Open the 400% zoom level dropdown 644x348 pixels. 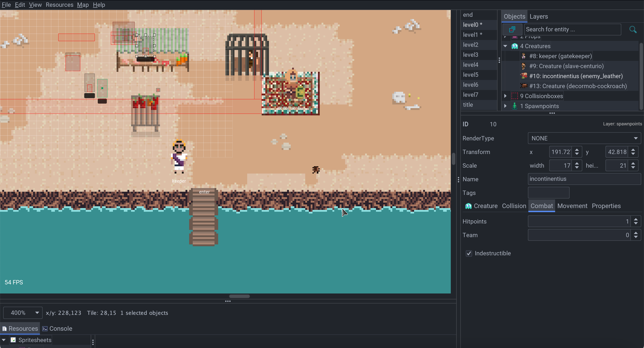point(23,312)
